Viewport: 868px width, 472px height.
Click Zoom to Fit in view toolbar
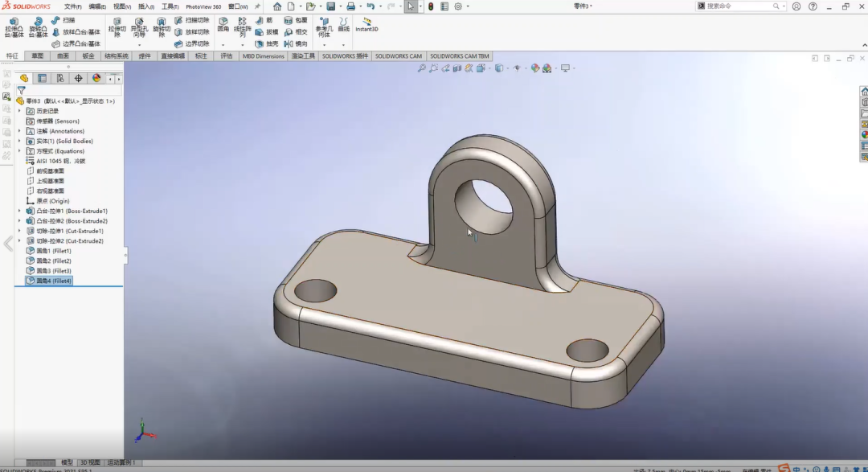tap(421, 68)
